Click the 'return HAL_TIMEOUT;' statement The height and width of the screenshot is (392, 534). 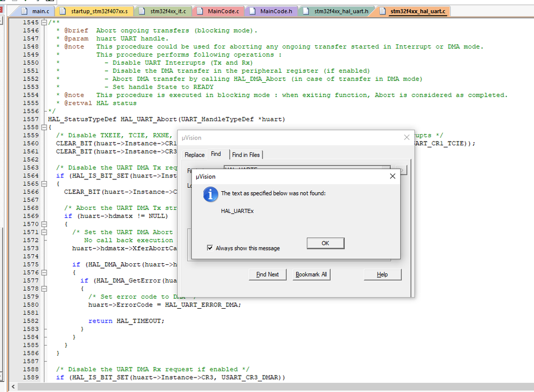(126, 321)
